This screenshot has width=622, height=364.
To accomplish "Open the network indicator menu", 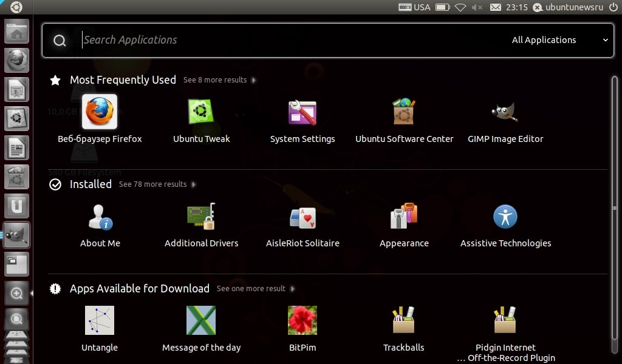I will click(460, 7).
